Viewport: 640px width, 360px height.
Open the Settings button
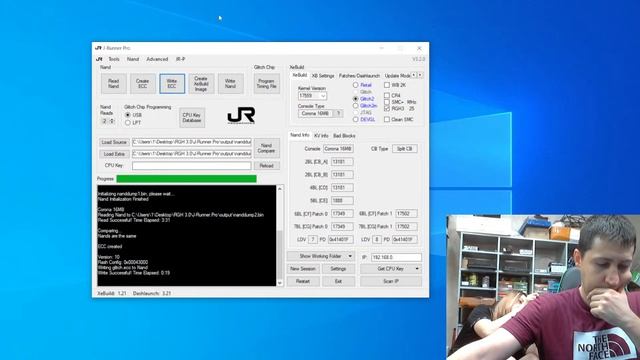click(338, 269)
